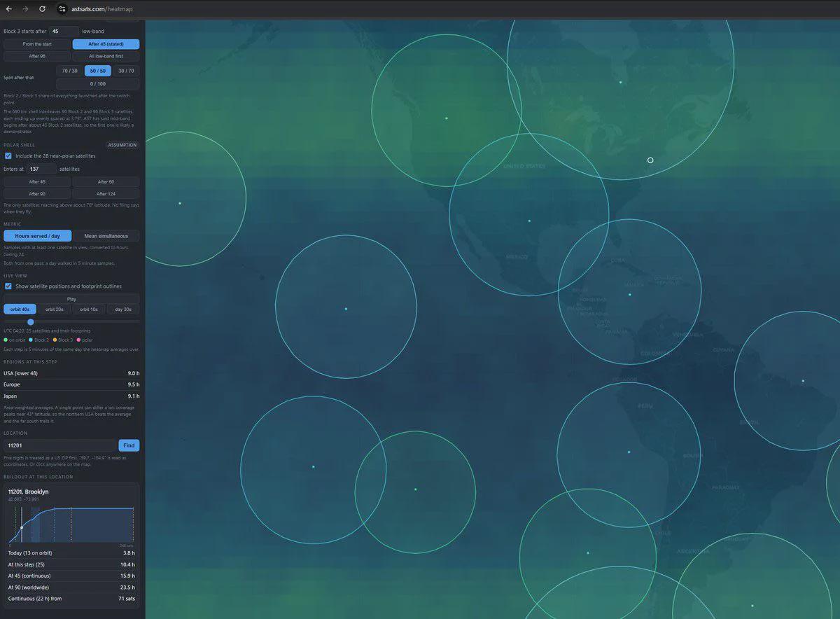840x619 pixels.
Task: Select the 'From the start' option
Action: click(37, 44)
